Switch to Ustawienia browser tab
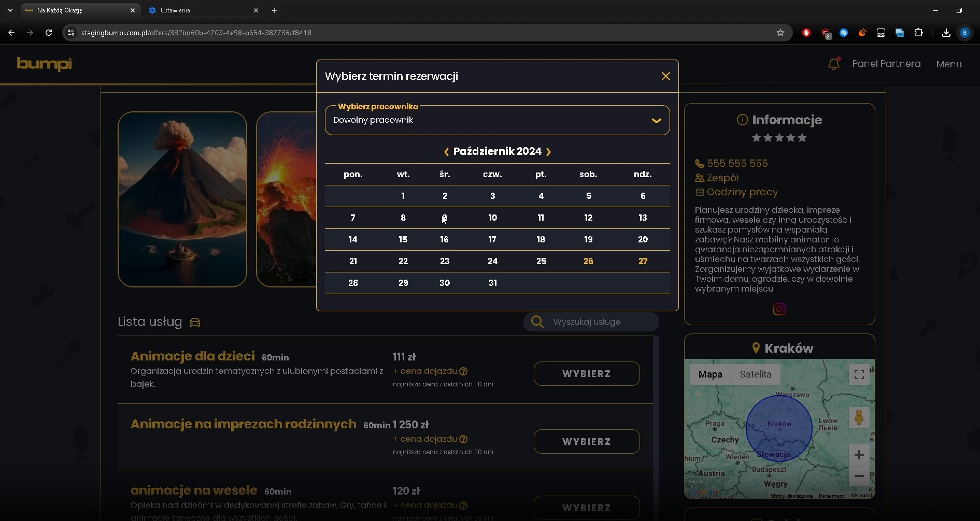 click(x=203, y=10)
